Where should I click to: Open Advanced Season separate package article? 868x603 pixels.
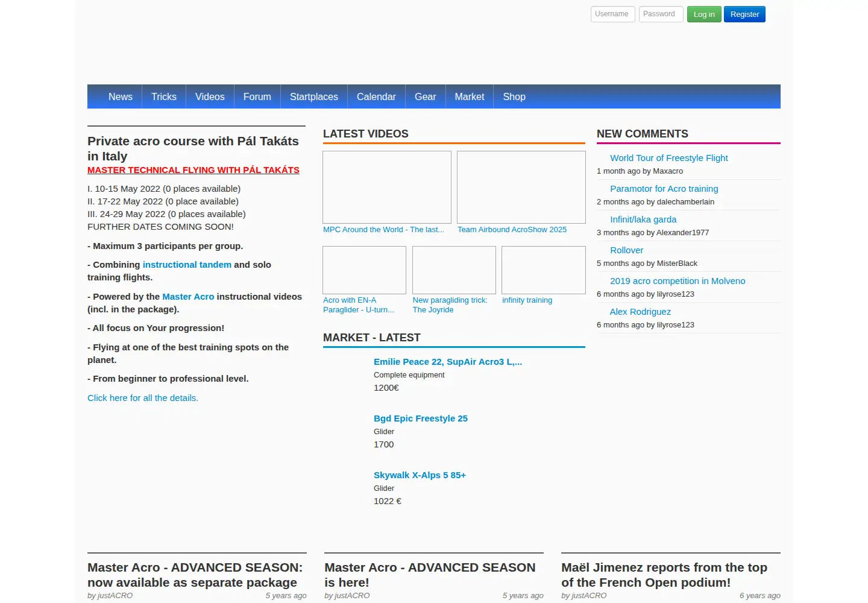click(x=195, y=575)
